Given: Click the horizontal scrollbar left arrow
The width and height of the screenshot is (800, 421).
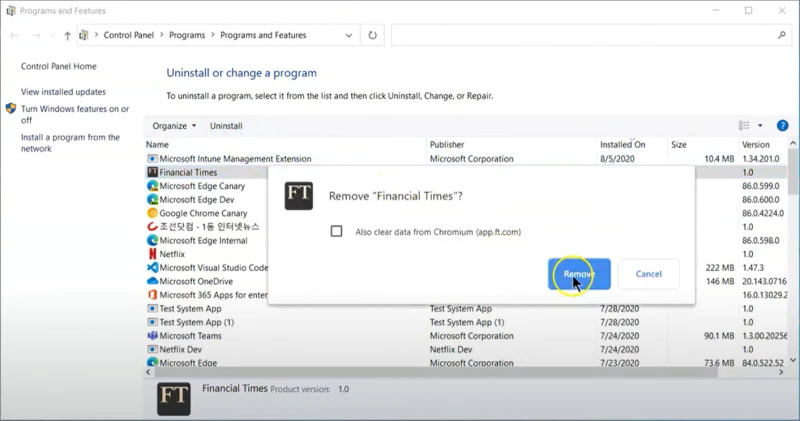Looking at the screenshot, I should (148, 373).
